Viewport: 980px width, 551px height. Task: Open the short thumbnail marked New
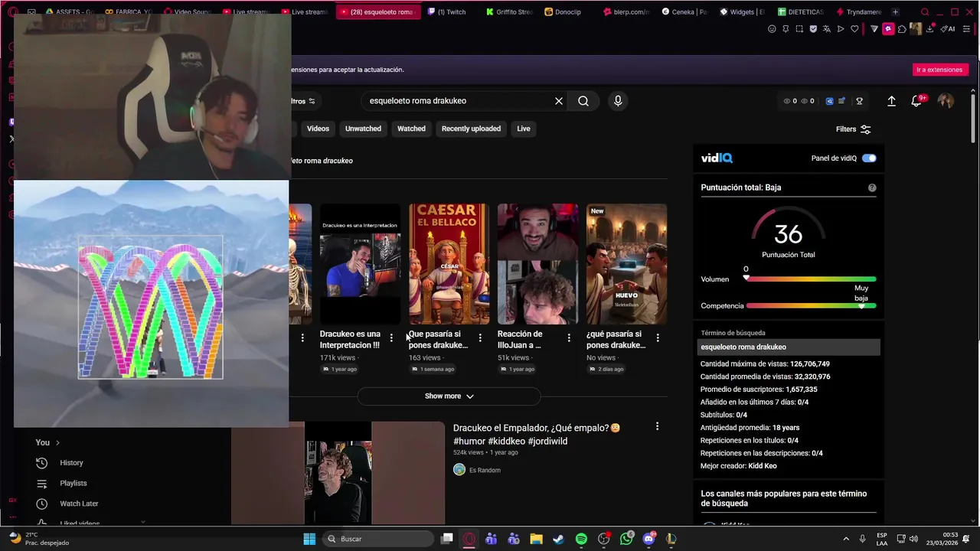coord(626,264)
